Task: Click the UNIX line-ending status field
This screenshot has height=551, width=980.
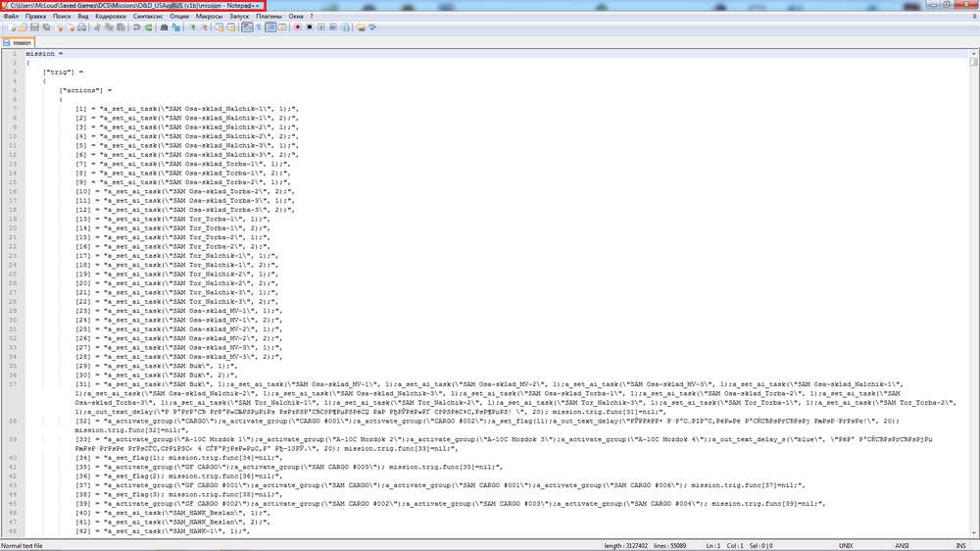Action: click(846, 546)
